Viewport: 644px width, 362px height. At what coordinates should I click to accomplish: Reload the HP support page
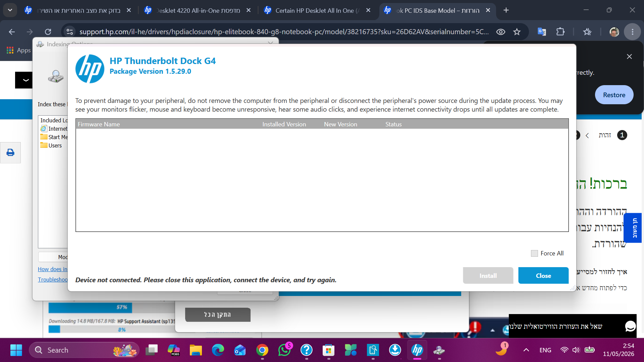[x=48, y=32]
